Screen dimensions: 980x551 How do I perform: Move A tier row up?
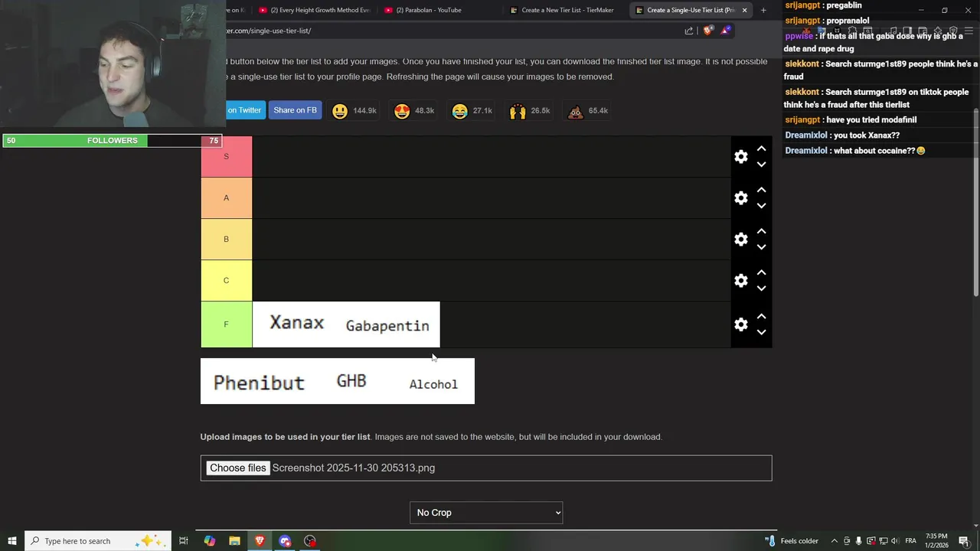761,190
